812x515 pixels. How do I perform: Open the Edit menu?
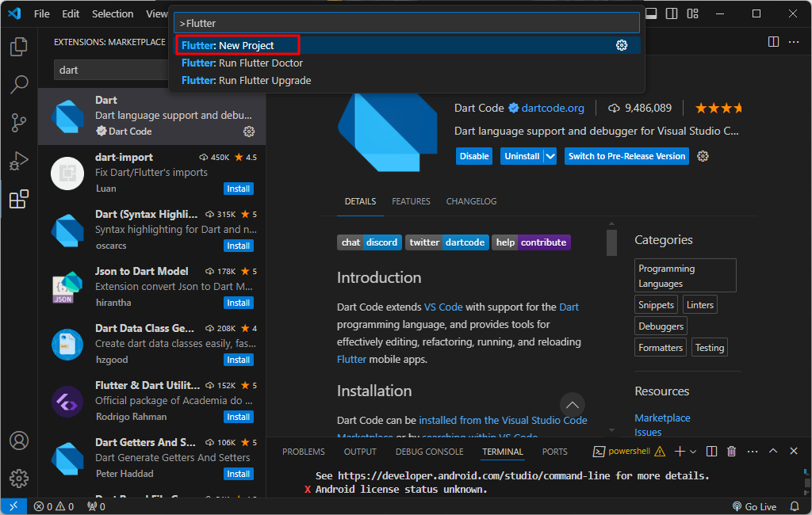(x=71, y=14)
